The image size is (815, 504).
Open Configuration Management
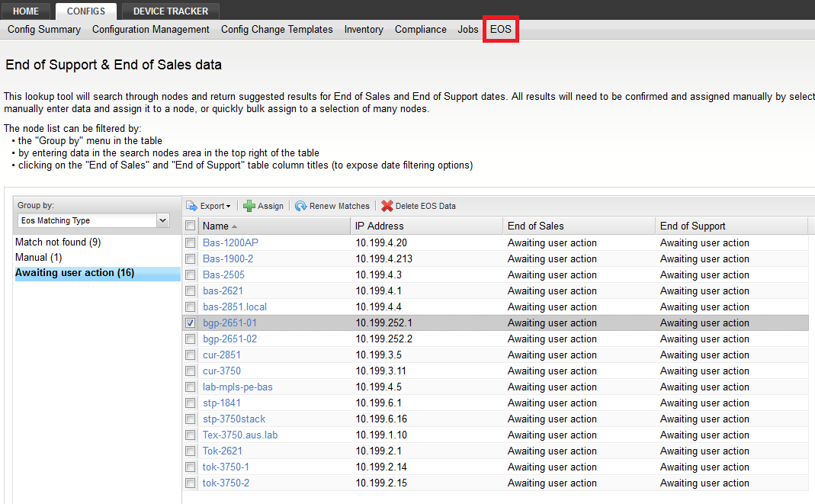[x=151, y=30]
